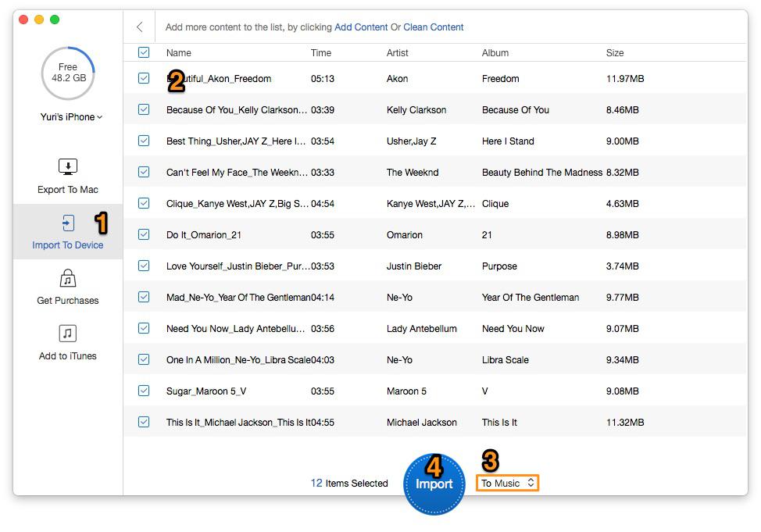Uncheck Sugar Maroon 5 song checkbox
Screen dimensions: 761x532
[144, 391]
